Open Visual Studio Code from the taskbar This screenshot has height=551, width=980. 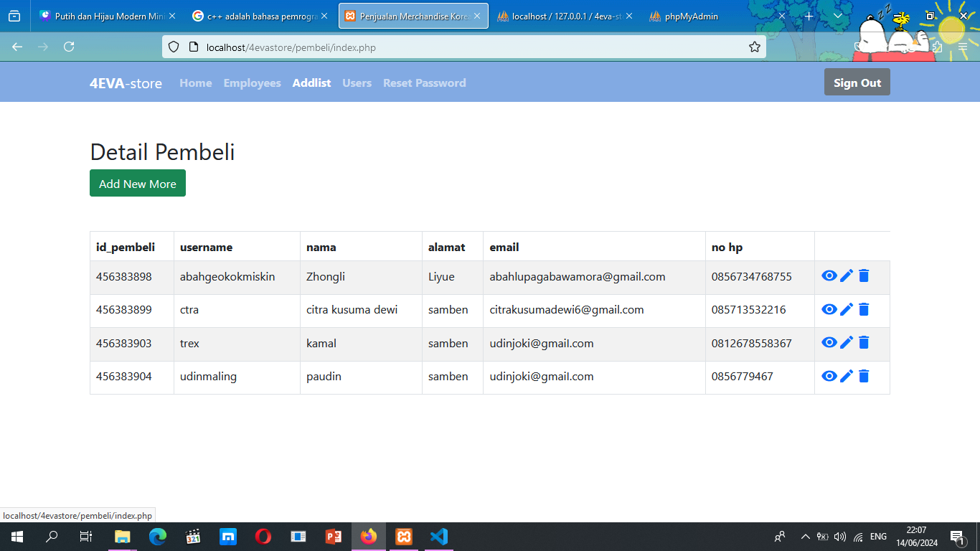pos(438,537)
